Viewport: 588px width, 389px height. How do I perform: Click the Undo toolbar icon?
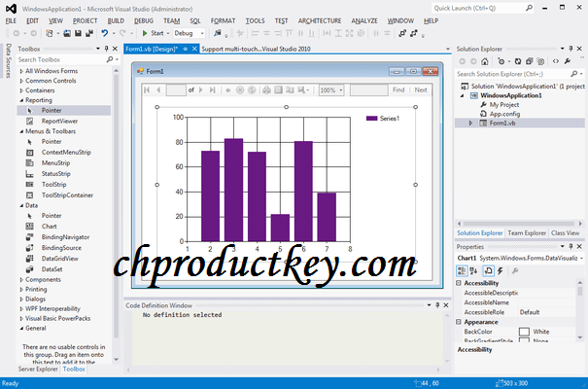105,33
